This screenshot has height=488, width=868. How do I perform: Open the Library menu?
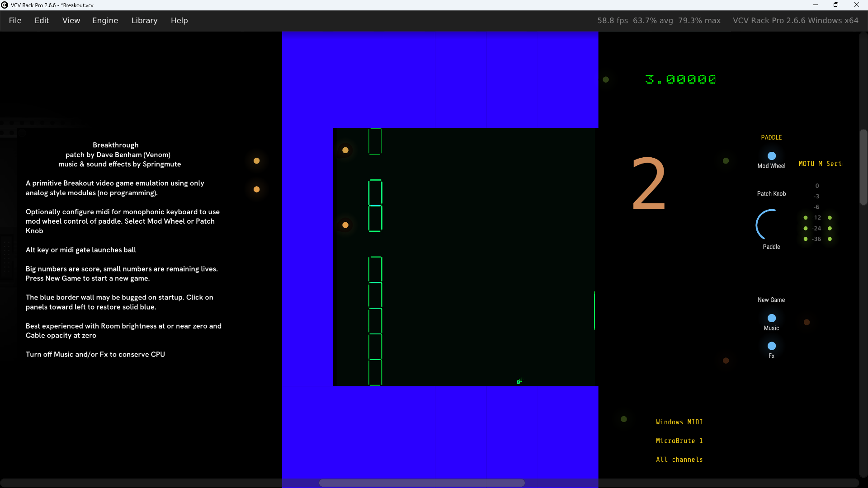(x=144, y=20)
